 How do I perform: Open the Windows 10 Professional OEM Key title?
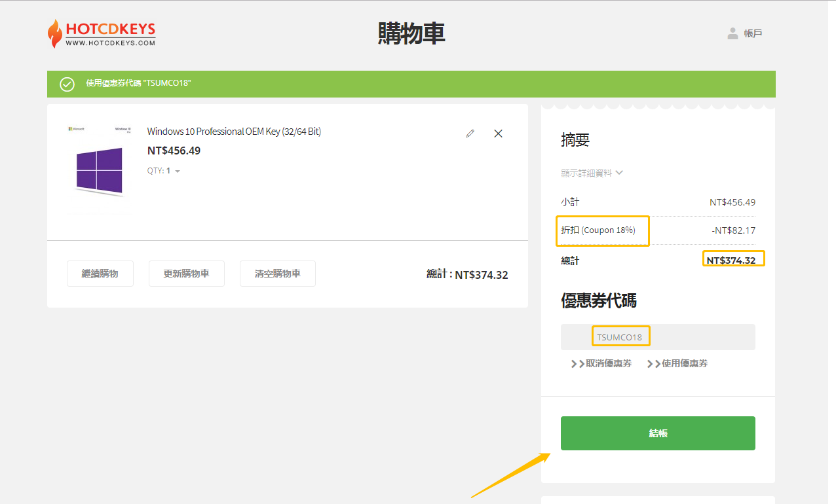tap(234, 132)
